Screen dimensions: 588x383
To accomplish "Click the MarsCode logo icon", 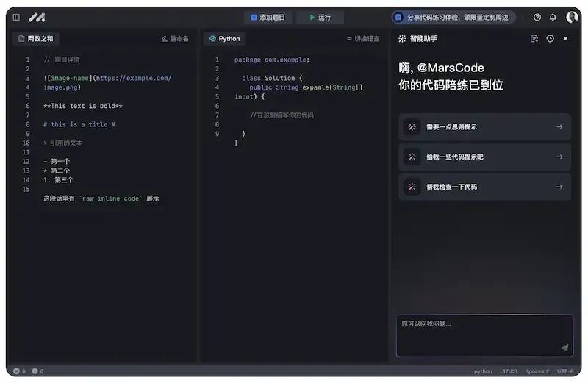I will (37, 17).
